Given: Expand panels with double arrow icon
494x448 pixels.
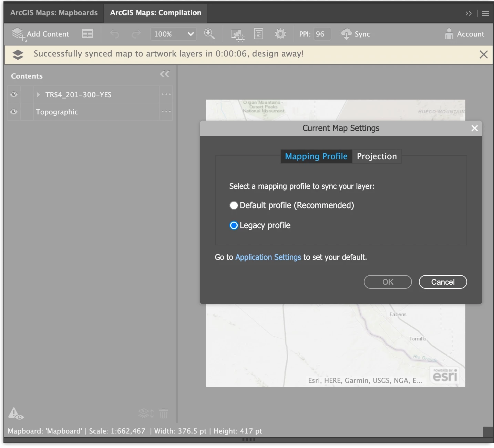Looking at the screenshot, I should pos(469,13).
